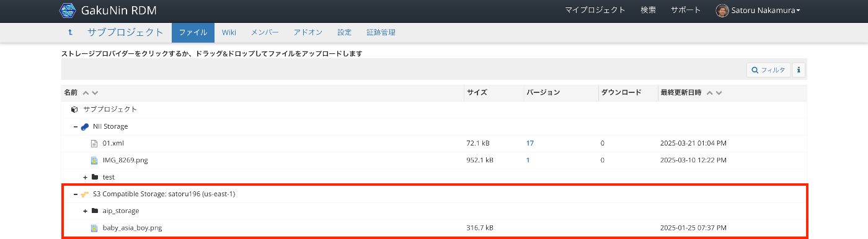This screenshot has height=239, width=868.
Task: Click the 01.xml file icon
Action: 95,143
